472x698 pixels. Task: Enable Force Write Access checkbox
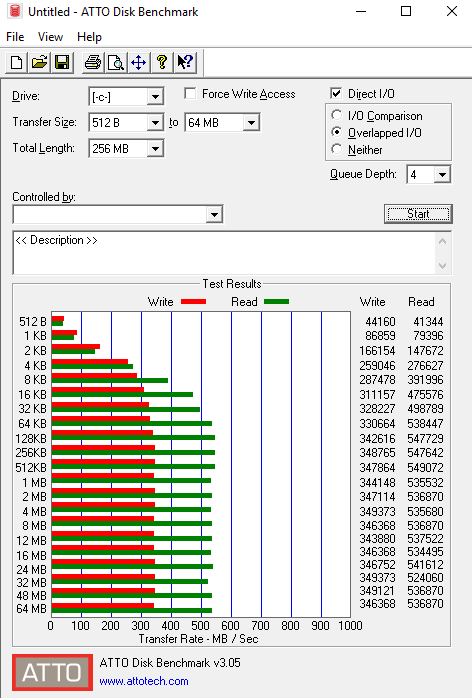(190, 93)
